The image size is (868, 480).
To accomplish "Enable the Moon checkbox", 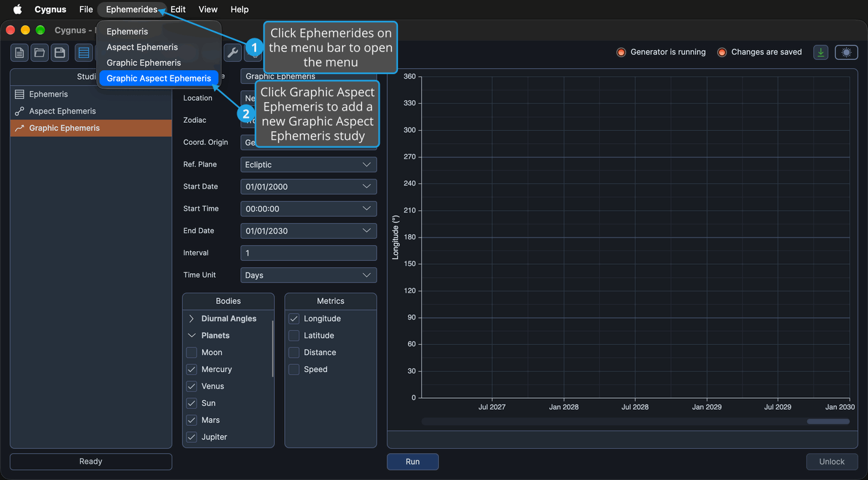I will pyautogui.click(x=192, y=353).
